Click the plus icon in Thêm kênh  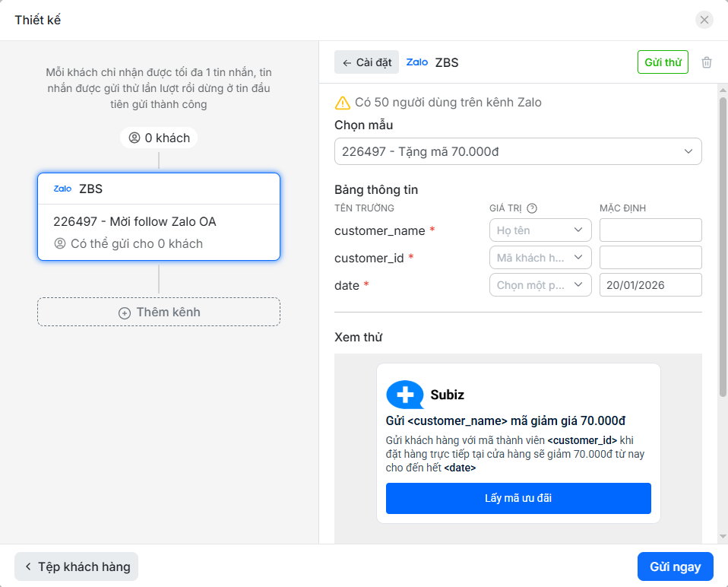click(125, 313)
